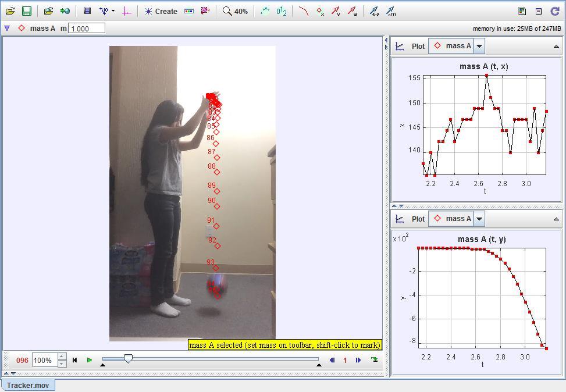This screenshot has width=566, height=392.
Task: Open the autotracker icon
Action: [205, 11]
